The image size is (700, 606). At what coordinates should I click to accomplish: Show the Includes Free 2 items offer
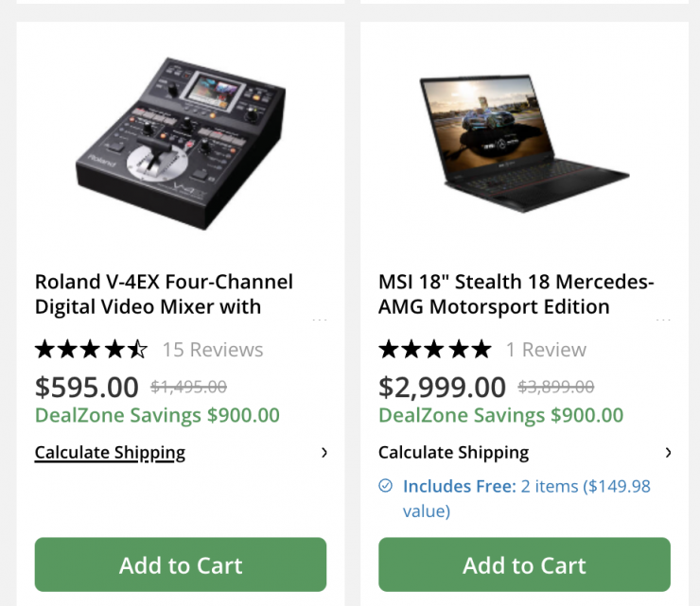(x=526, y=497)
